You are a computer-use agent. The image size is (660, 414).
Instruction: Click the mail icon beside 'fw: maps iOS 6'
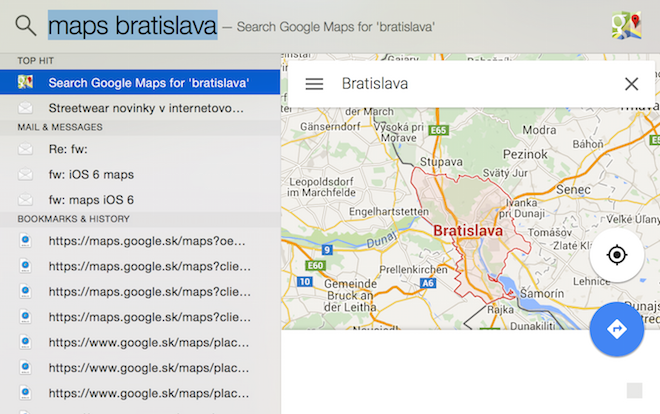(x=25, y=199)
